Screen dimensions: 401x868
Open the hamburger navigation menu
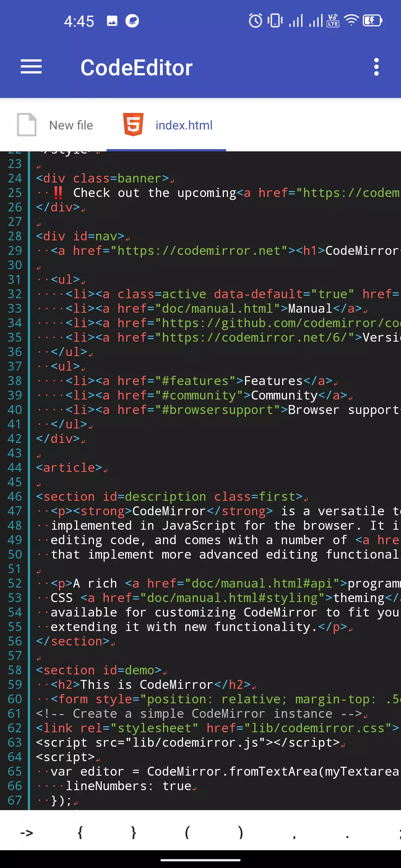point(31,67)
